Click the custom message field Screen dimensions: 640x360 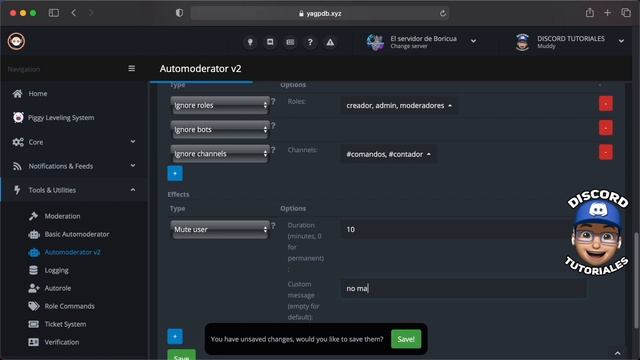464,288
